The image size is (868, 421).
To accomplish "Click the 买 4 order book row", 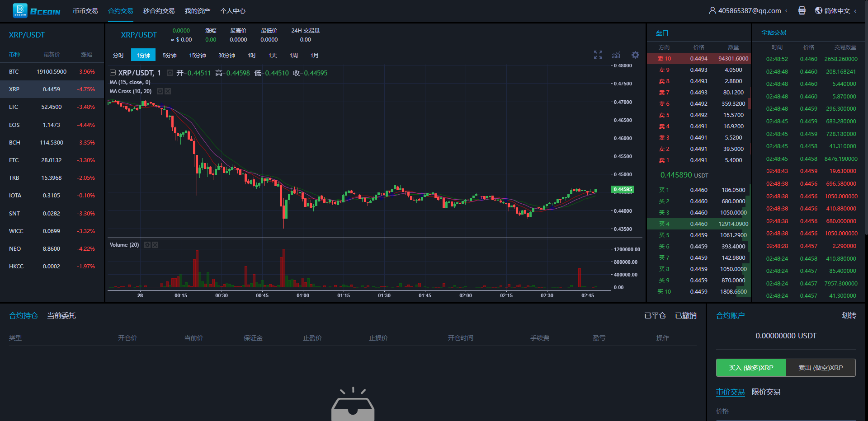I will click(699, 224).
